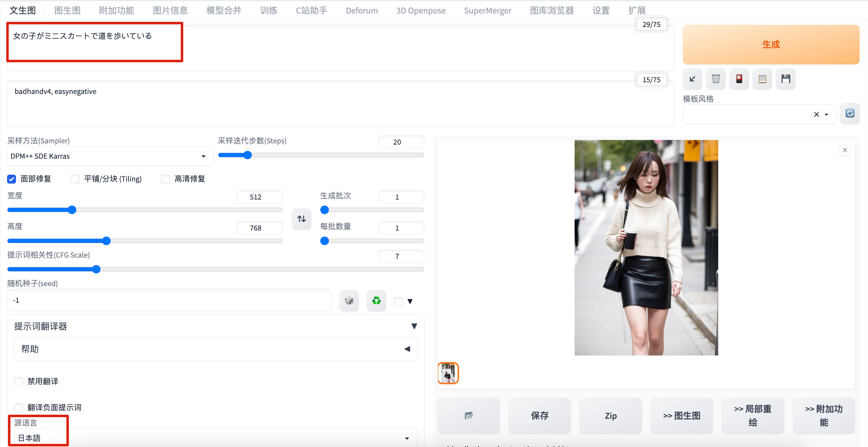Click the green recycle icon to reuse the seed
This screenshot has width=868, height=447.
point(376,300)
